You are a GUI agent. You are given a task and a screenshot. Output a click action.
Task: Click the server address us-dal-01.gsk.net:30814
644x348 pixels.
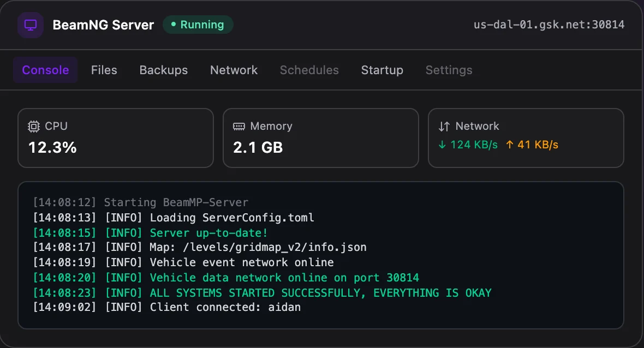(x=548, y=25)
